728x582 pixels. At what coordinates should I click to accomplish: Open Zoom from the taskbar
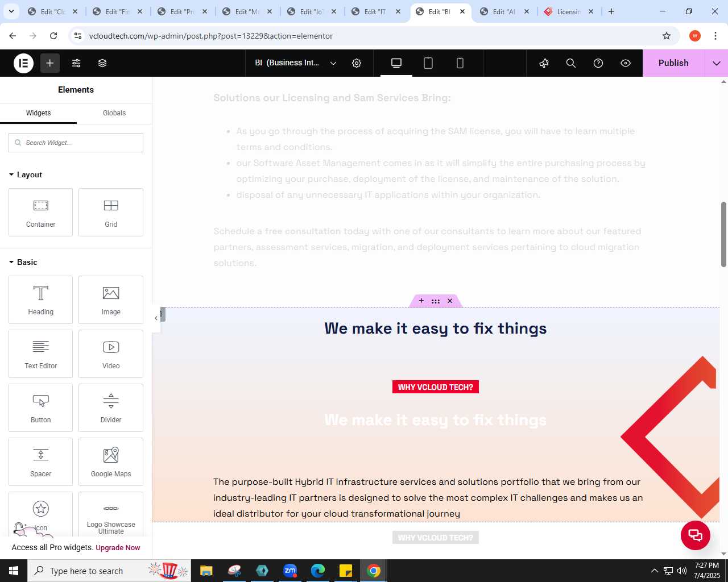coord(290,571)
